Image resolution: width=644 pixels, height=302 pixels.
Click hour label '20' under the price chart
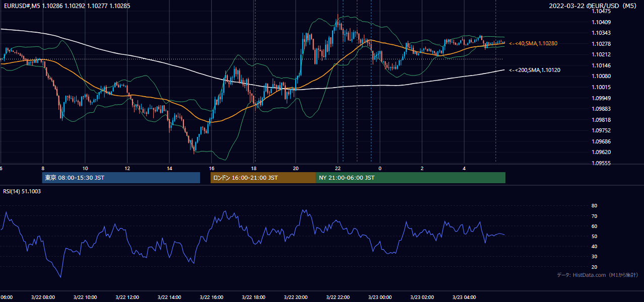pos(296,168)
